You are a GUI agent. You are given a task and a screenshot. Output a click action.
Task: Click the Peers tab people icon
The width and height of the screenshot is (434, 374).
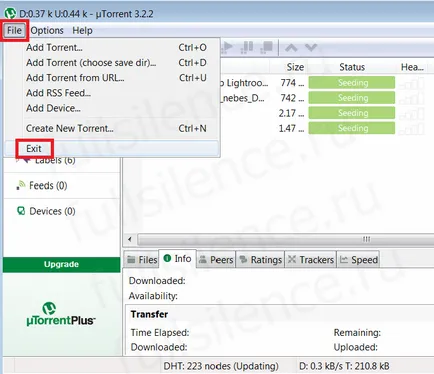click(x=203, y=259)
